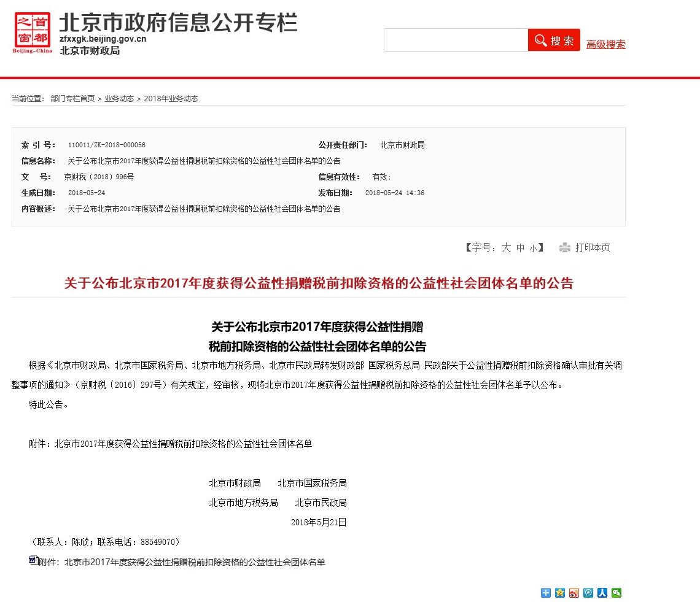Click the Word document attachment icon
This screenshot has width=700, height=602.
33,560
